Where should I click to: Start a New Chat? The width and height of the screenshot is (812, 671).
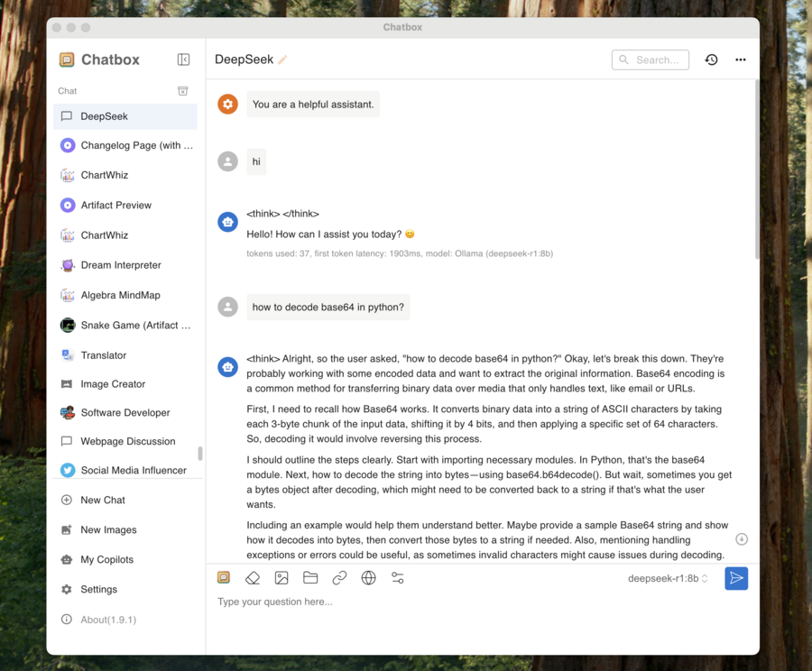102,500
